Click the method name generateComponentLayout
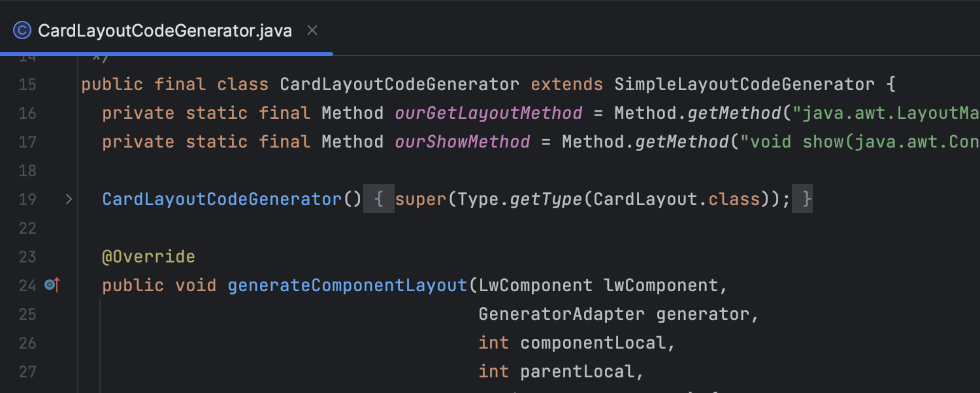 (348, 285)
